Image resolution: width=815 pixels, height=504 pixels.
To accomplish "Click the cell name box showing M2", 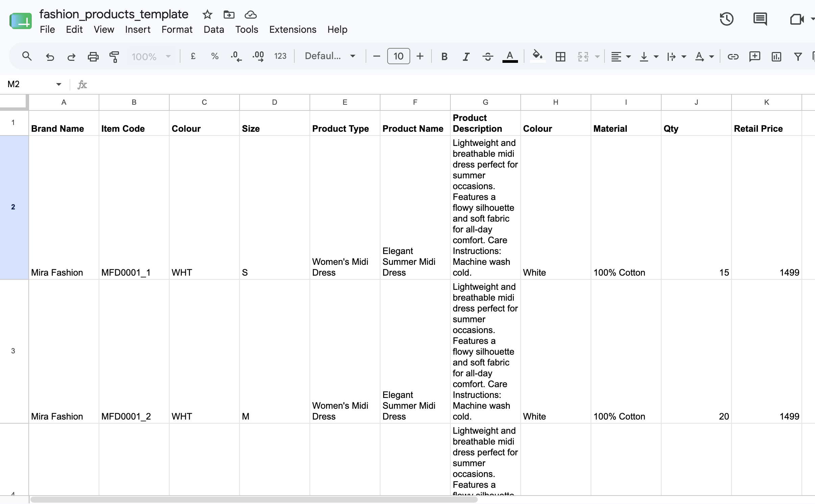I will pos(34,84).
